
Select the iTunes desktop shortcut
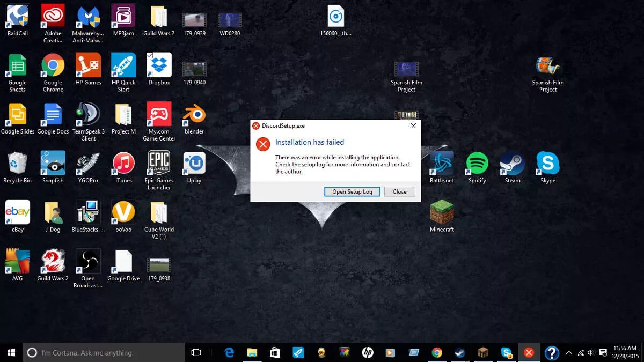point(123,167)
